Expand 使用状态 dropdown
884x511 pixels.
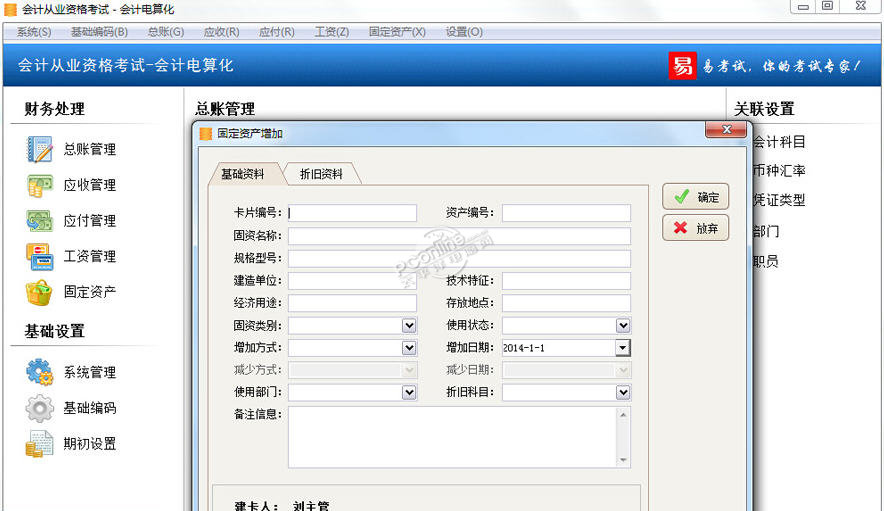click(623, 325)
